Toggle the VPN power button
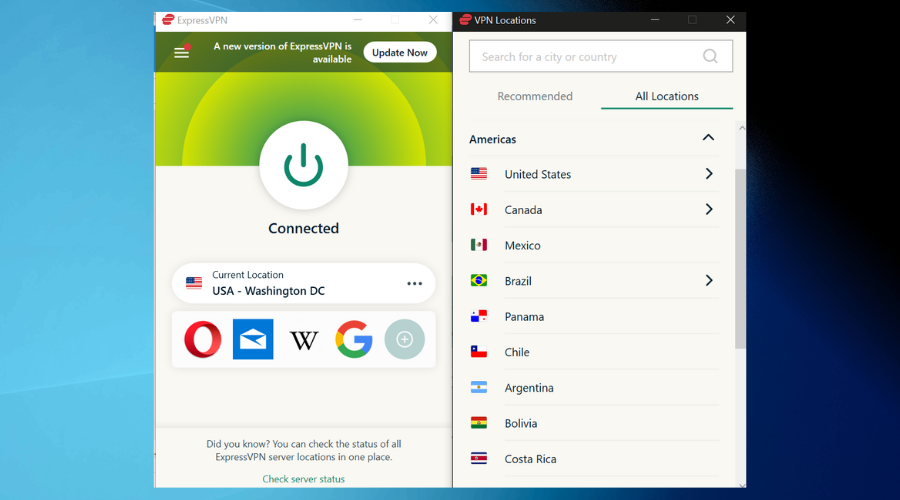The width and height of the screenshot is (900, 500). pos(304,165)
